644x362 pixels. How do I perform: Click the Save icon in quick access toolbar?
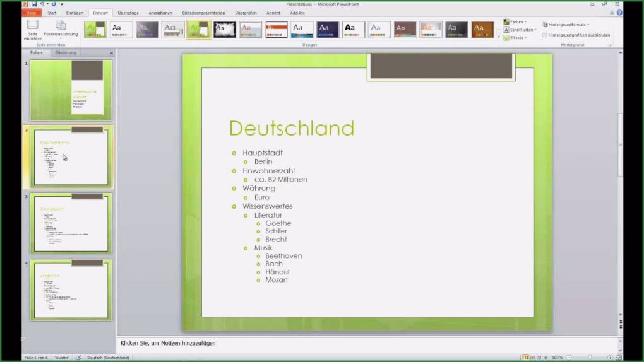[x=34, y=4]
